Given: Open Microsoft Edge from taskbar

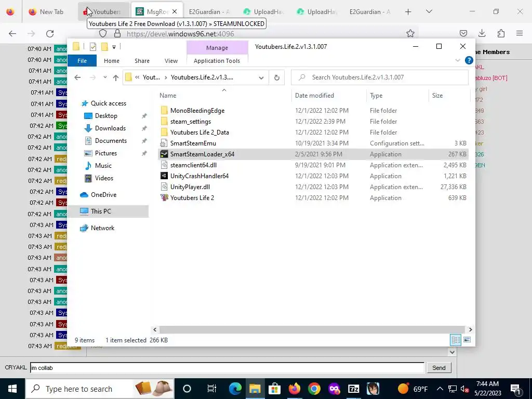Looking at the screenshot, I should coord(235,389).
